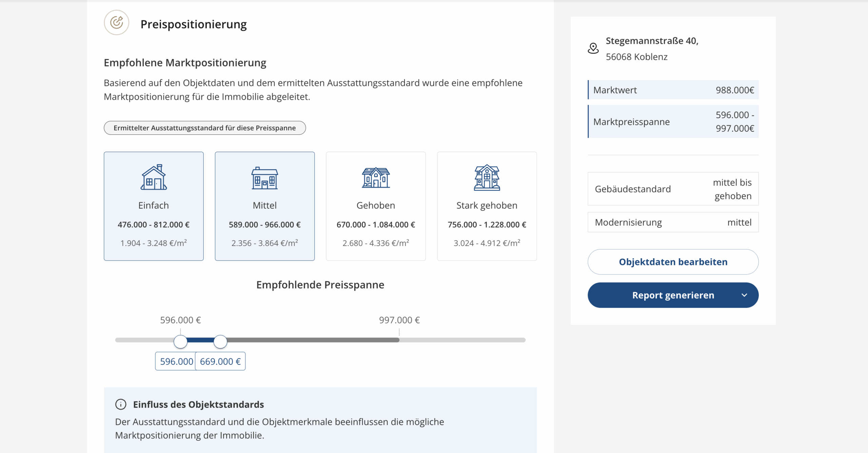
Task: Click the Empfohlene Marktpositionierung heading
Action: click(185, 63)
